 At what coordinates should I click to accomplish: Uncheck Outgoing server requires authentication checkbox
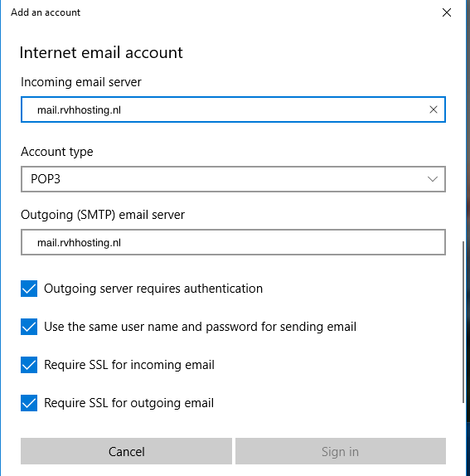(x=29, y=289)
